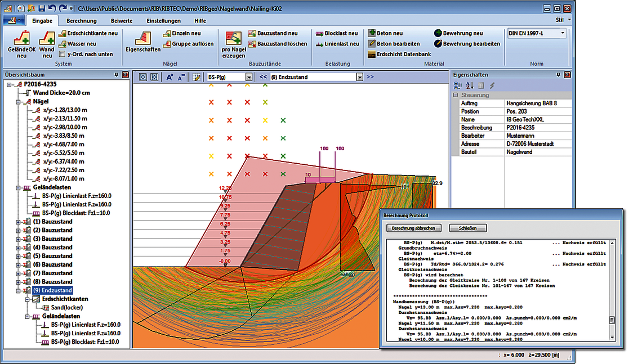Click the Bearbeiter value Mustermann

[x=538, y=136]
